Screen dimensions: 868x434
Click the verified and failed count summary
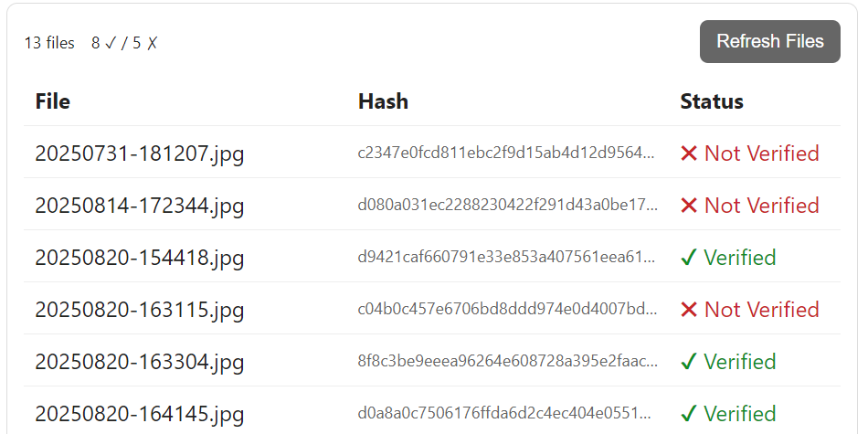tap(124, 43)
